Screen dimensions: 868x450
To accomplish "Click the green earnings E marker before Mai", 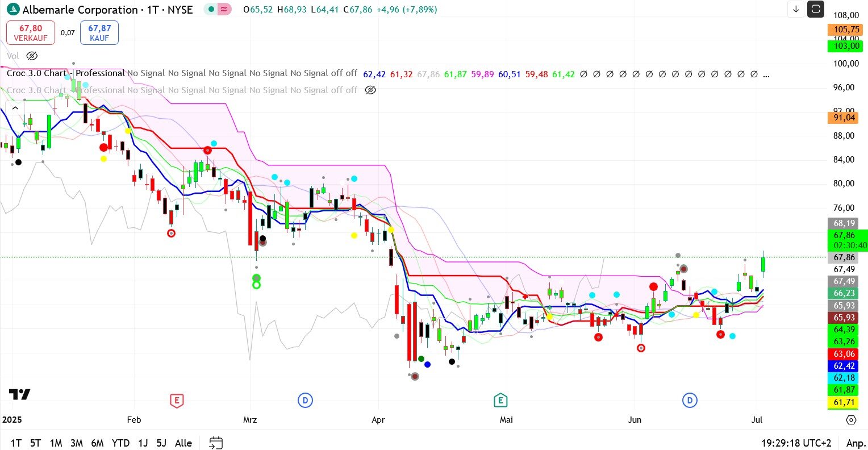I will pyautogui.click(x=500, y=401).
